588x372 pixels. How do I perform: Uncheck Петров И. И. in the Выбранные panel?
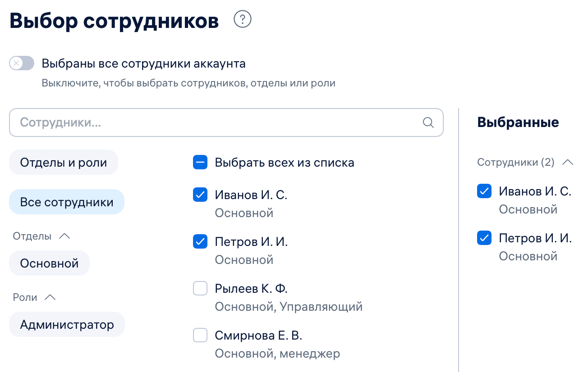(x=484, y=238)
